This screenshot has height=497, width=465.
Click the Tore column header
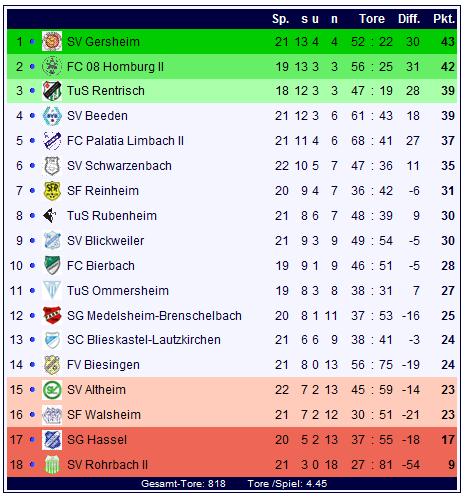pos(372,19)
